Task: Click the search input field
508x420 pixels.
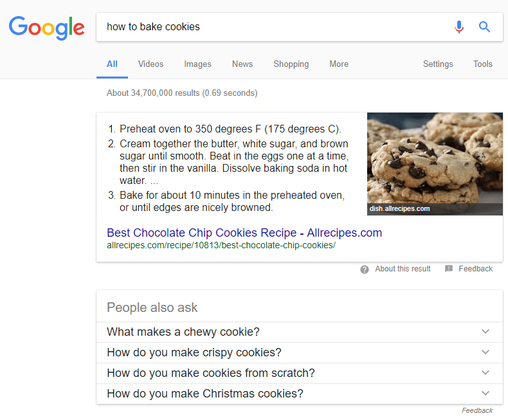Action: (x=270, y=27)
